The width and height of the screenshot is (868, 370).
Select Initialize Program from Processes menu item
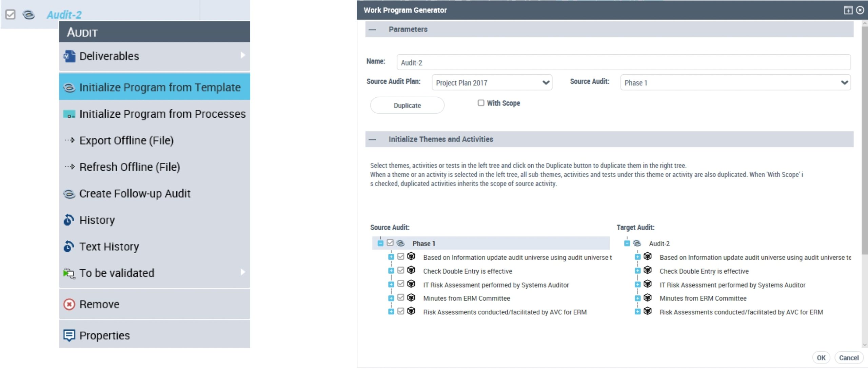point(162,114)
